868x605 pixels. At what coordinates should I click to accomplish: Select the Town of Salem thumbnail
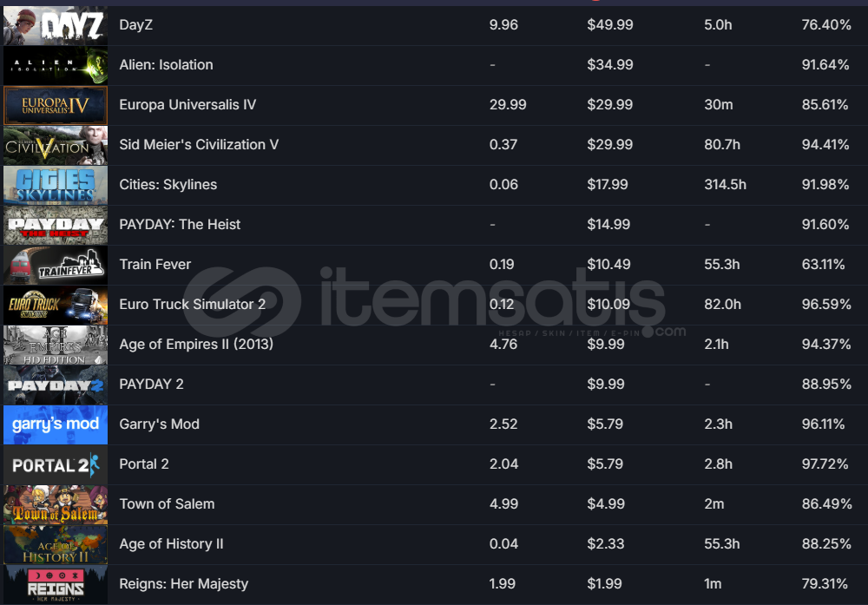[56, 505]
